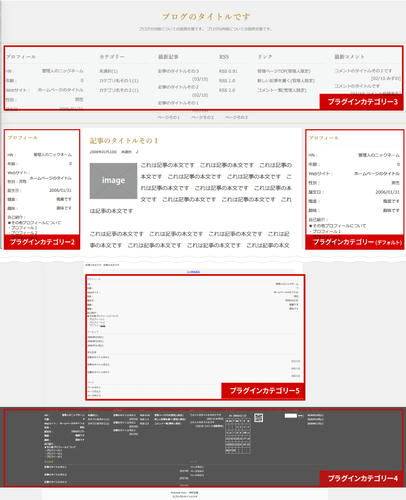Image resolution: width=406 pixels, height=500 pixels.
Task: Open the RSS 1.0 feed link
Action: coord(227,81)
